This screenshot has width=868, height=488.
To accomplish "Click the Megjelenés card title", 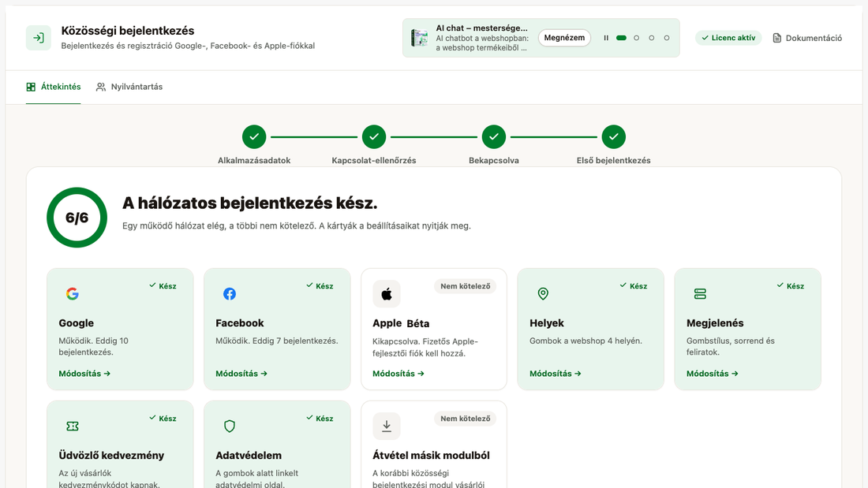I will pyautogui.click(x=715, y=323).
